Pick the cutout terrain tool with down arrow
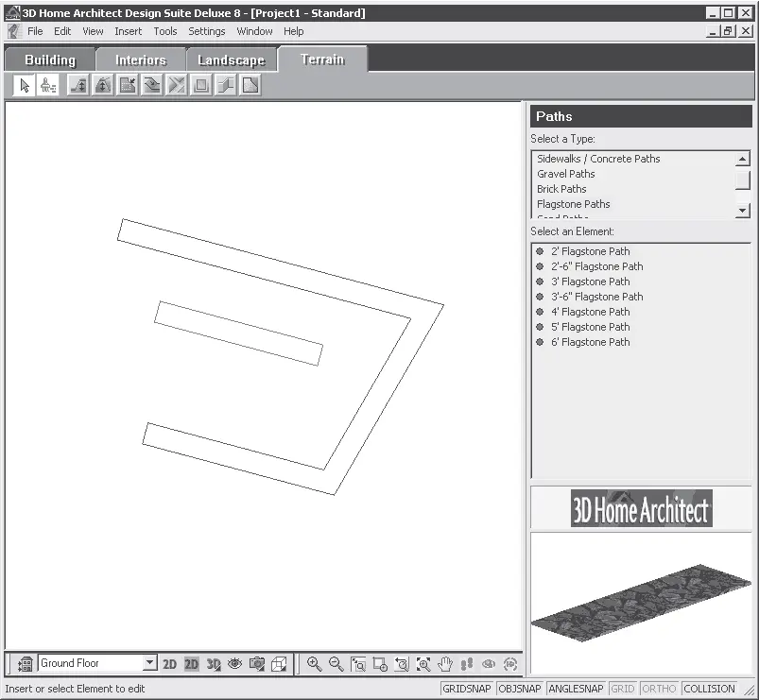This screenshot has width=759, height=700. [x=152, y=86]
